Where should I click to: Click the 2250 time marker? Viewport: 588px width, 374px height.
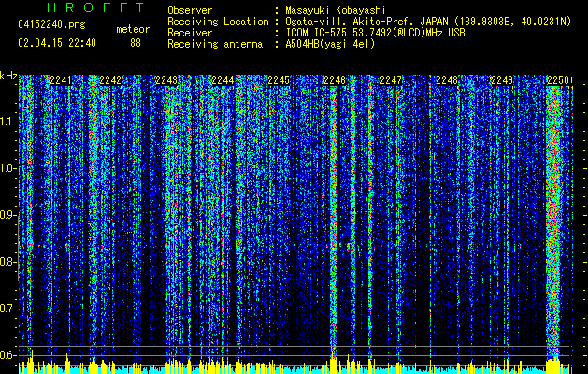pos(558,80)
